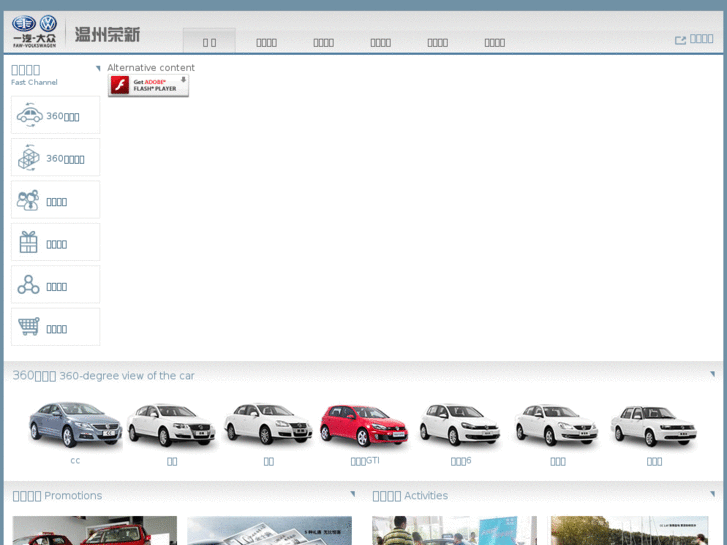Click the people group shortcut icon
This screenshot has height=545, width=727.
pos(29,201)
